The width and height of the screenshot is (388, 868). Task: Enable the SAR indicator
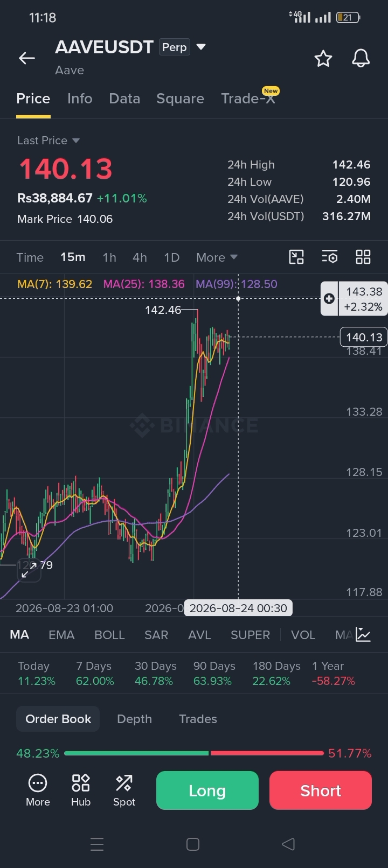[x=156, y=635]
